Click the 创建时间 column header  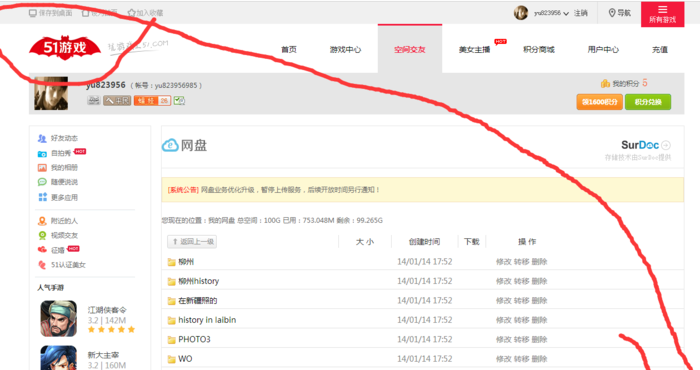pyautogui.click(x=424, y=241)
